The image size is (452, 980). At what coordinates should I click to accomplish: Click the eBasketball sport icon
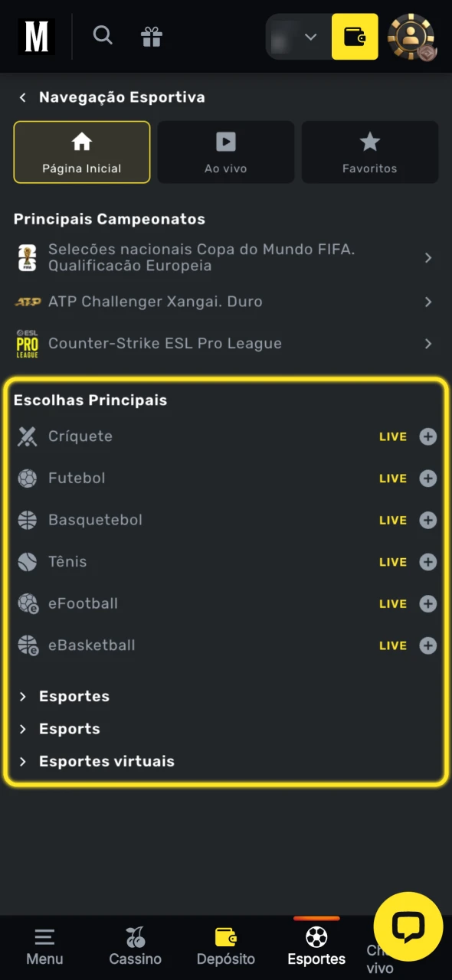coord(27,645)
